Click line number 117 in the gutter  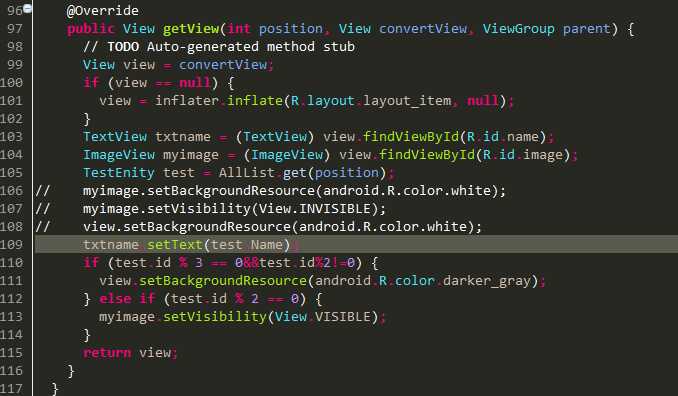[x=11, y=389]
